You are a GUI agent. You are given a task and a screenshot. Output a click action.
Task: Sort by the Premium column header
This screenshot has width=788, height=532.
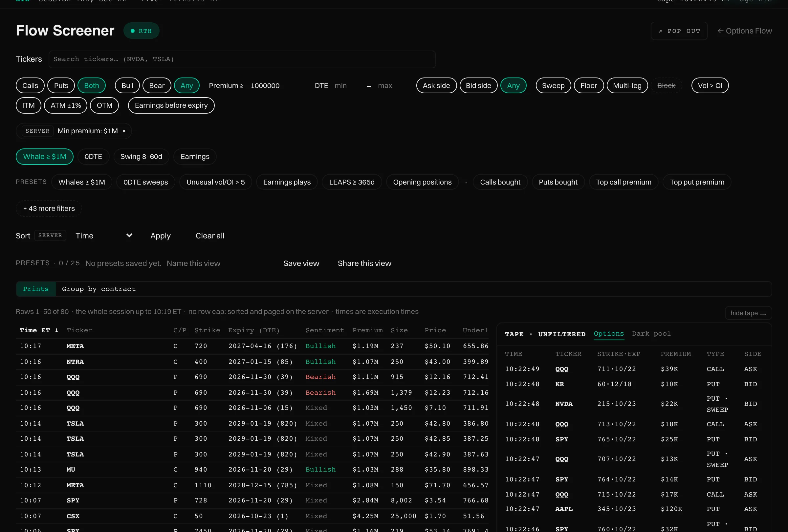click(367, 330)
